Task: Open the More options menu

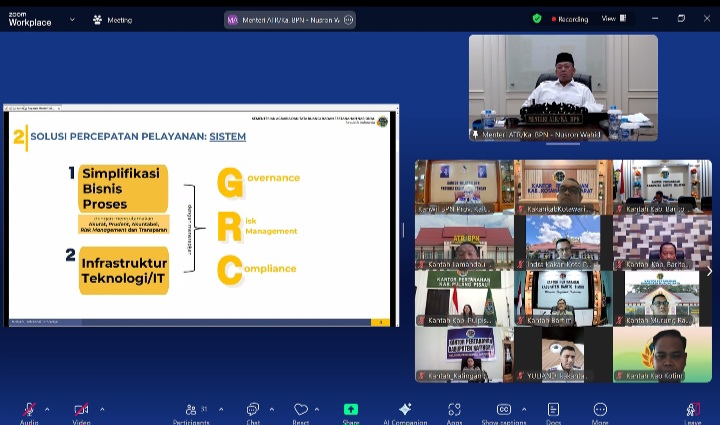Action: tap(600, 412)
